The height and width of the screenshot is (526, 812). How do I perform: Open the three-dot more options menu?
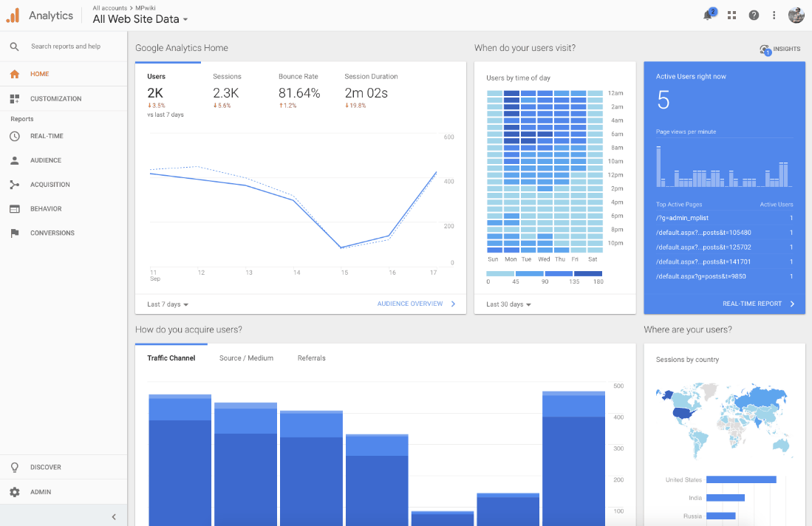point(774,16)
